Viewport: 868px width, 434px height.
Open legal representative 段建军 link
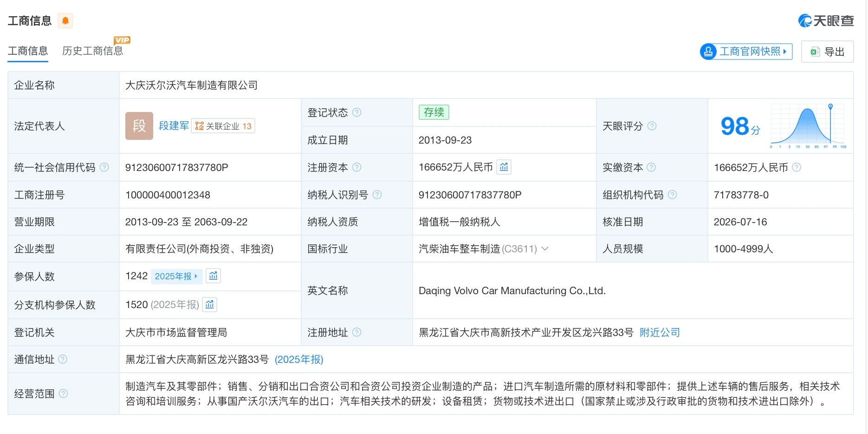174,126
